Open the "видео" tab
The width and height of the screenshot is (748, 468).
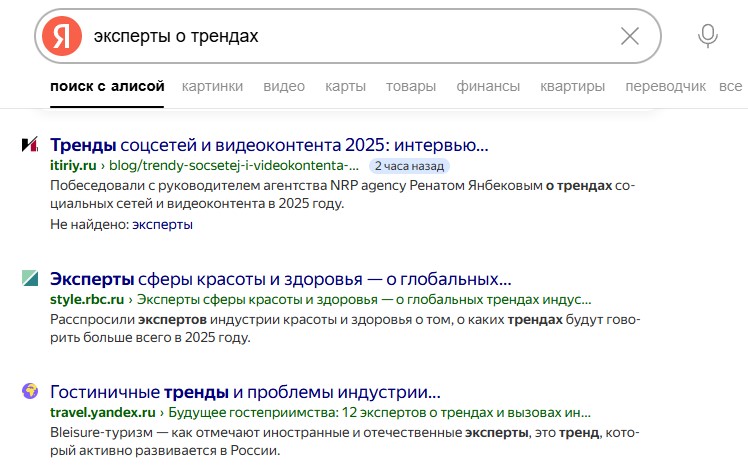tap(284, 86)
